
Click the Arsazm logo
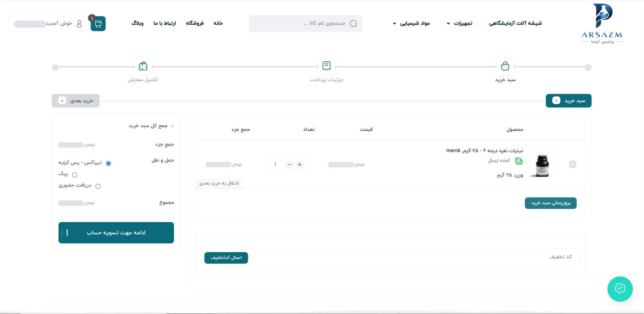point(602,24)
